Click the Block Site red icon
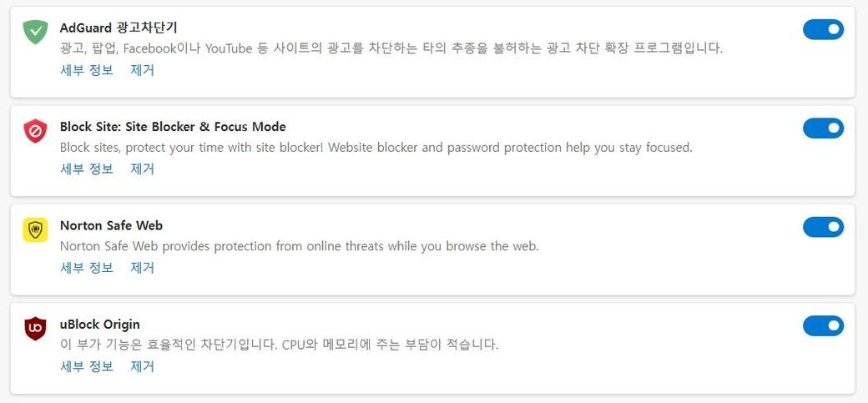The width and height of the screenshot is (868, 403). [x=35, y=131]
